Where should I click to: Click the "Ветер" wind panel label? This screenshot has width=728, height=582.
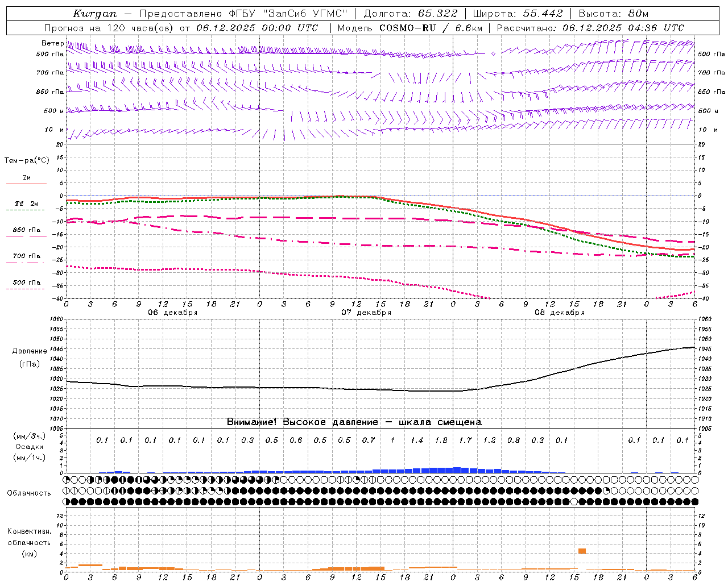[x=52, y=43]
